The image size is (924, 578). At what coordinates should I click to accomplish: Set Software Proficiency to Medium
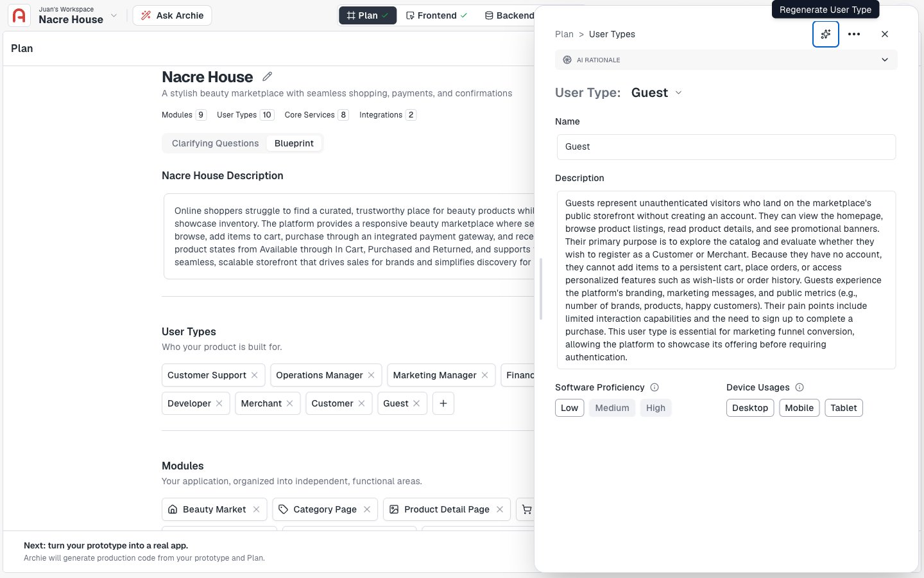click(612, 408)
